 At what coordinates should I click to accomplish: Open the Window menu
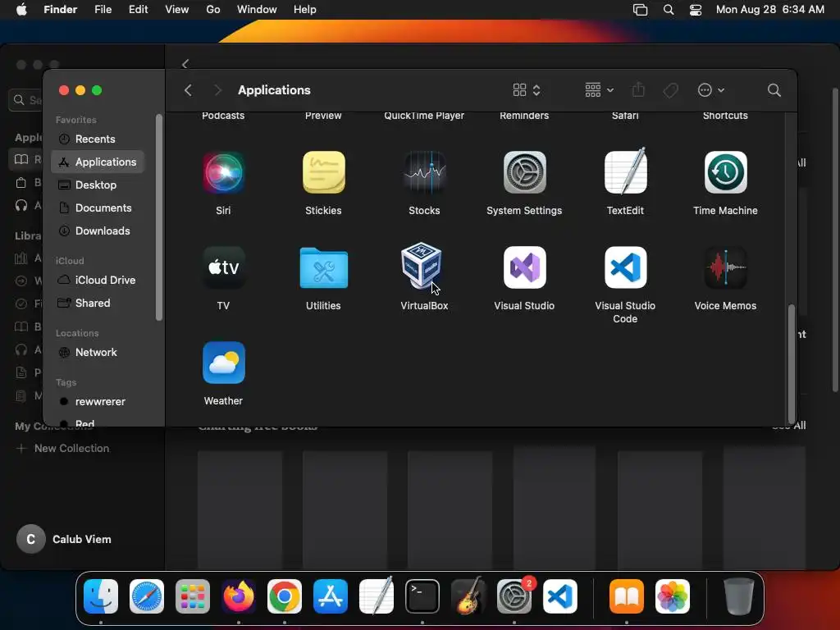click(257, 10)
